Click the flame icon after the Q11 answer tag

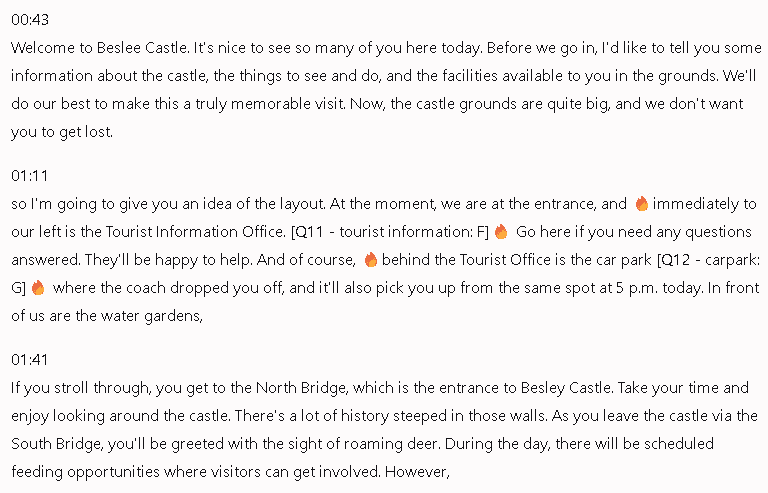pyautogui.click(x=501, y=232)
